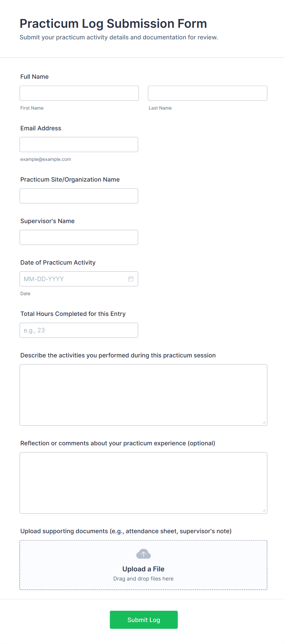Grab the reflection comments textarea resize handle
The height and width of the screenshot is (644, 284).
pyautogui.click(x=264, y=510)
